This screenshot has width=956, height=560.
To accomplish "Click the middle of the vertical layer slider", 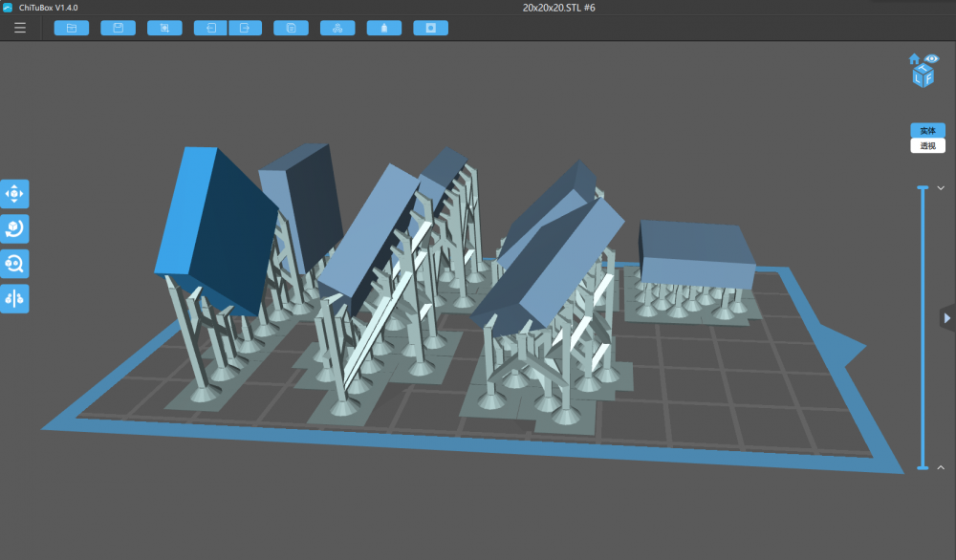I will pyautogui.click(x=923, y=328).
